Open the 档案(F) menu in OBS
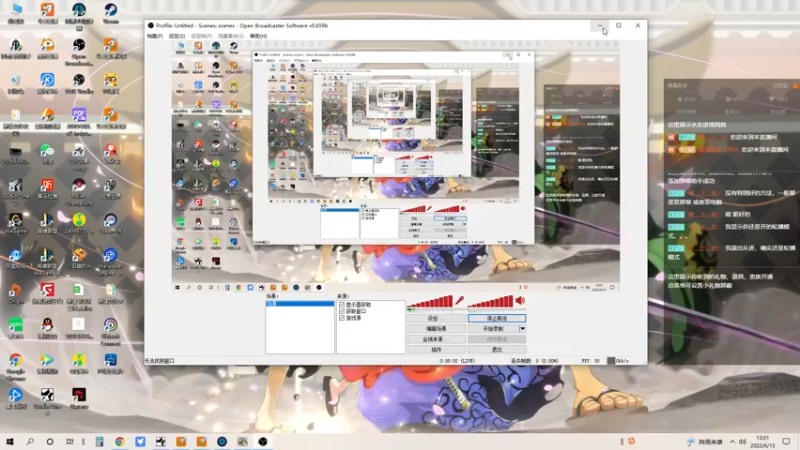This screenshot has width=800, height=450. coord(155,36)
